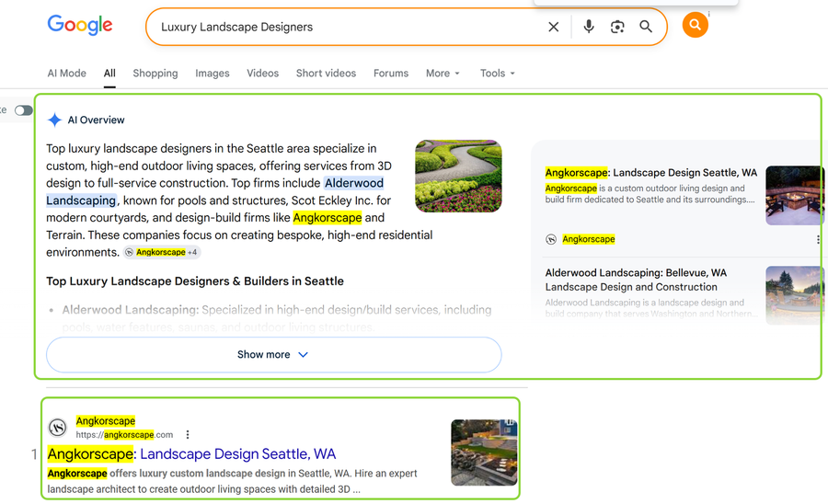Open the Videos tab

262,74
